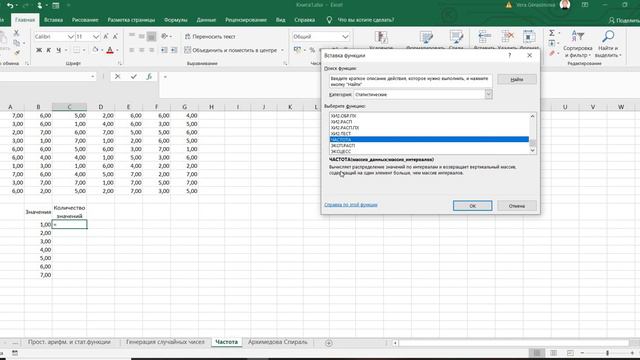Expand the Font group dialog launcher

(120, 63)
